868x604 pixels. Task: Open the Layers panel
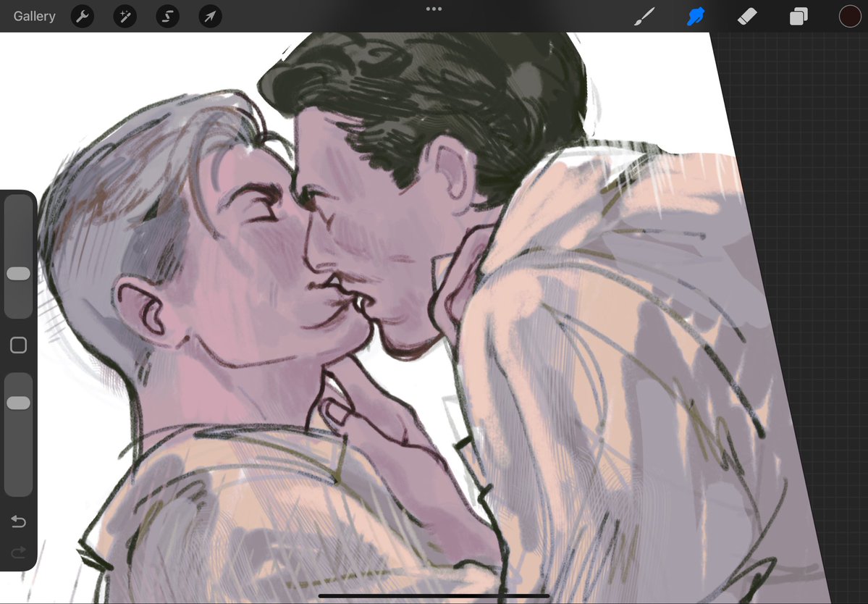pos(799,17)
